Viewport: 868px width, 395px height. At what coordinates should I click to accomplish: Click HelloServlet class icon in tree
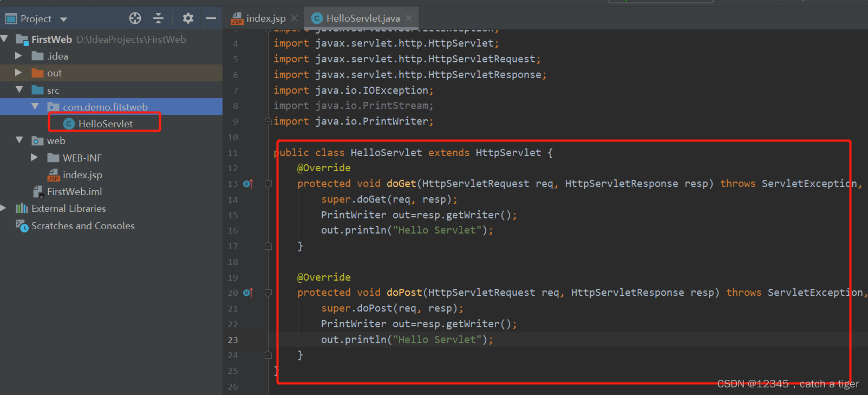(x=69, y=124)
